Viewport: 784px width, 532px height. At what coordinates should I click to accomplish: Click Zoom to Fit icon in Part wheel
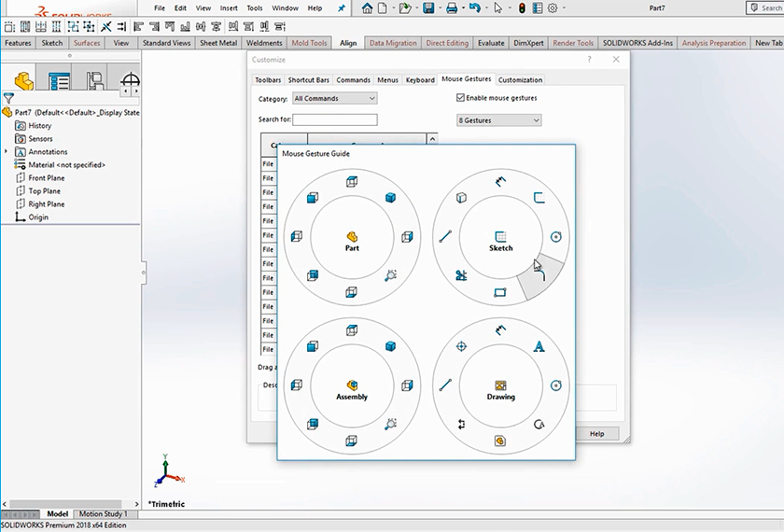(390, 275)
